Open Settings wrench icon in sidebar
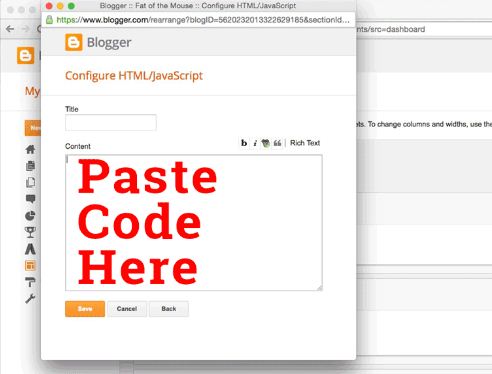The image size is (492, 374). [30, 298]
